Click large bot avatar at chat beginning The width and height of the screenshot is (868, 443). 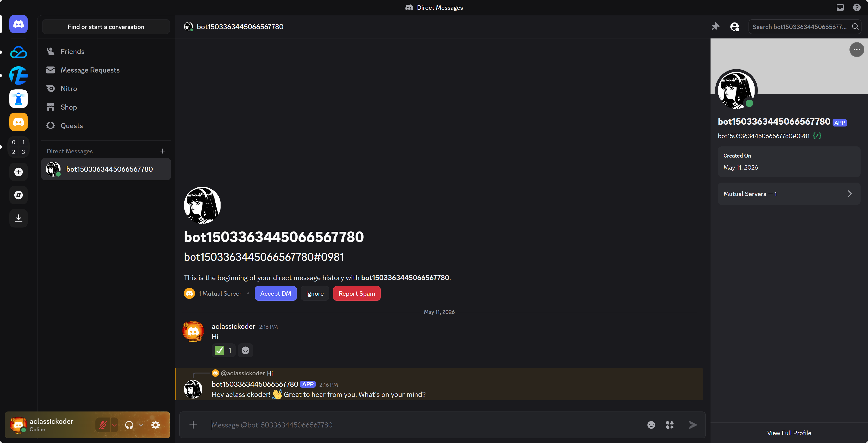pos(202,205)
